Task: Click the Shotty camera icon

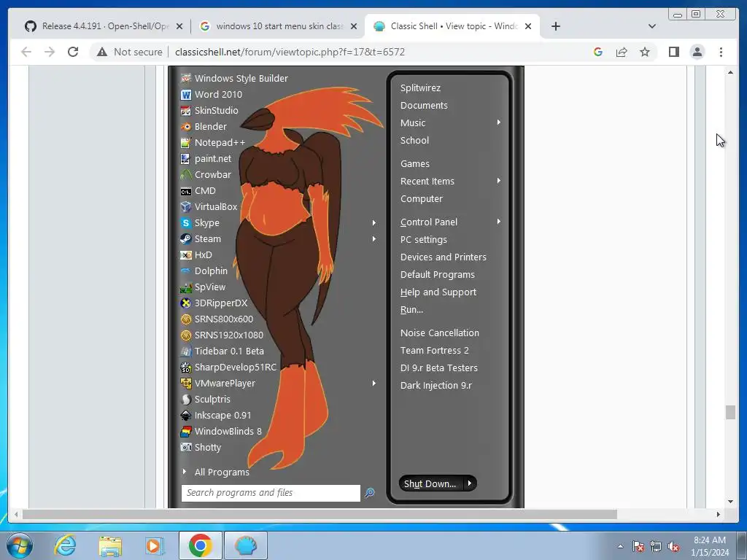Action: pyautogui.click(x=186, y=448)
